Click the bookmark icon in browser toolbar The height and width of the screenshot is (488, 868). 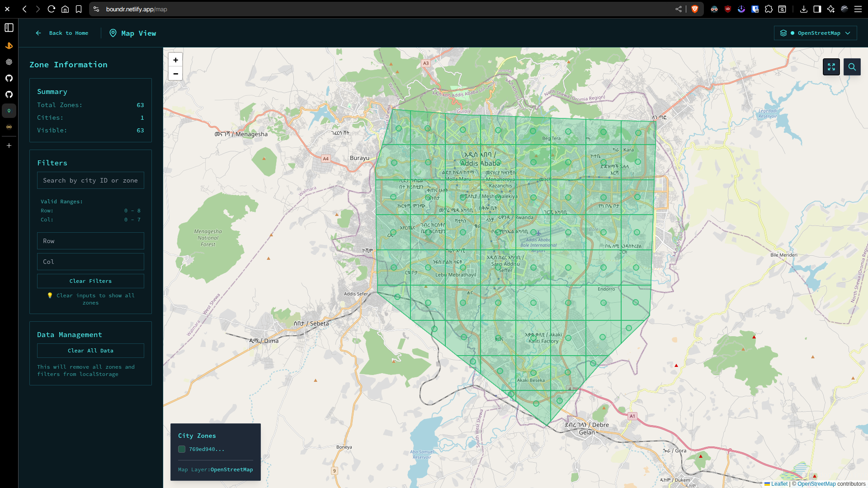(79, 9)
